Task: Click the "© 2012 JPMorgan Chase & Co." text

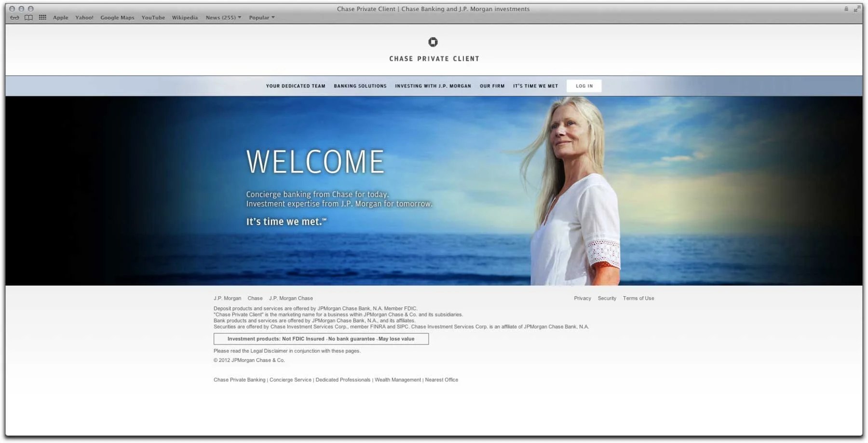Action: click(x=249, y=360)
